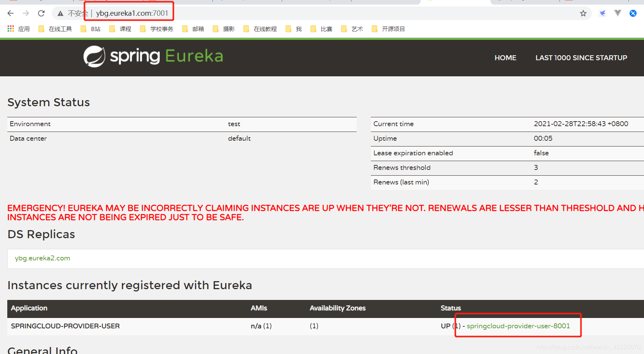Click the Lease expiration enabled label
Screen dimensions: 644x354
tap(413, 153)
